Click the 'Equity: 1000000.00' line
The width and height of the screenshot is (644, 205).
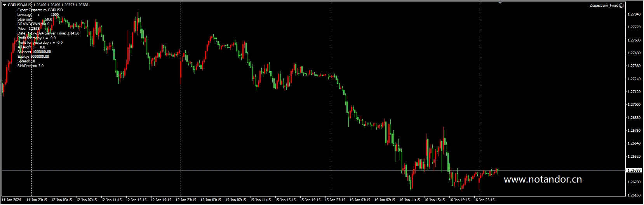(x=33, y=57)
